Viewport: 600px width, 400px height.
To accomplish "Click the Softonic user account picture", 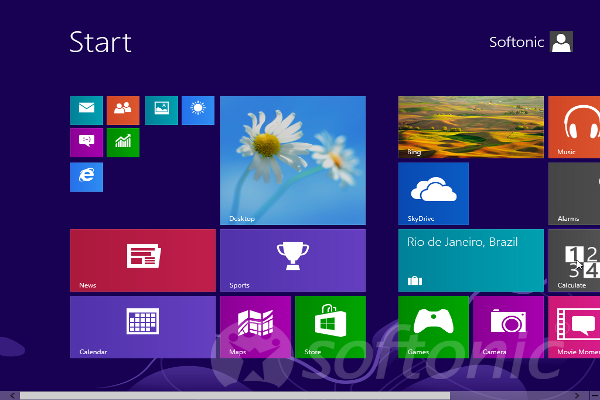I will click(561, 42).
